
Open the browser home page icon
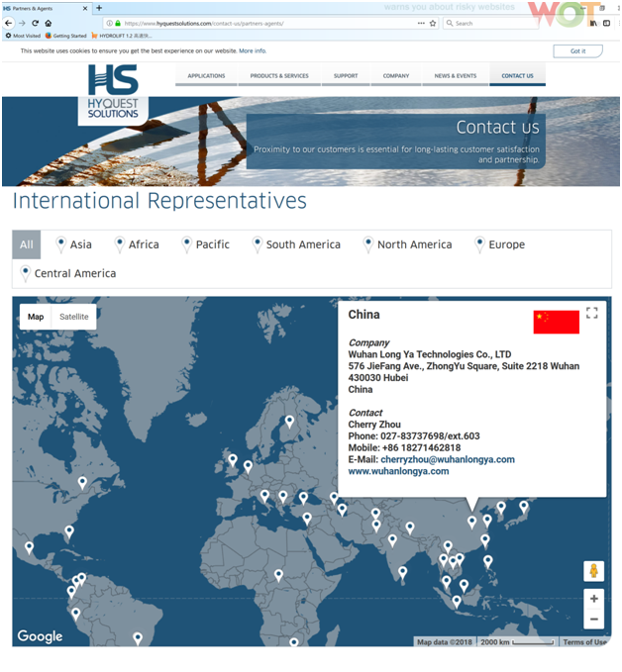[49, 23]
